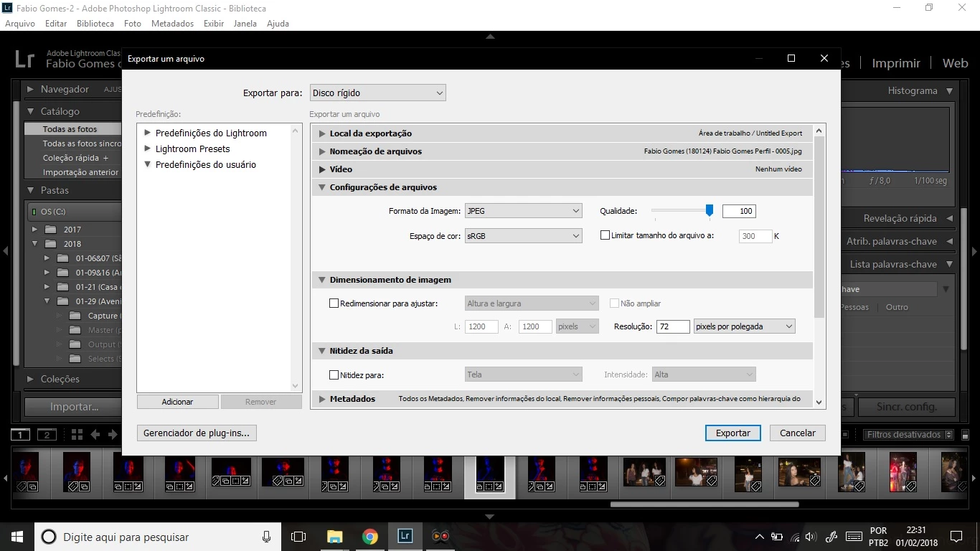Screen dimensions: 980x551
Task: Open Task View on the taskbar
Action: tap(298, 537)
